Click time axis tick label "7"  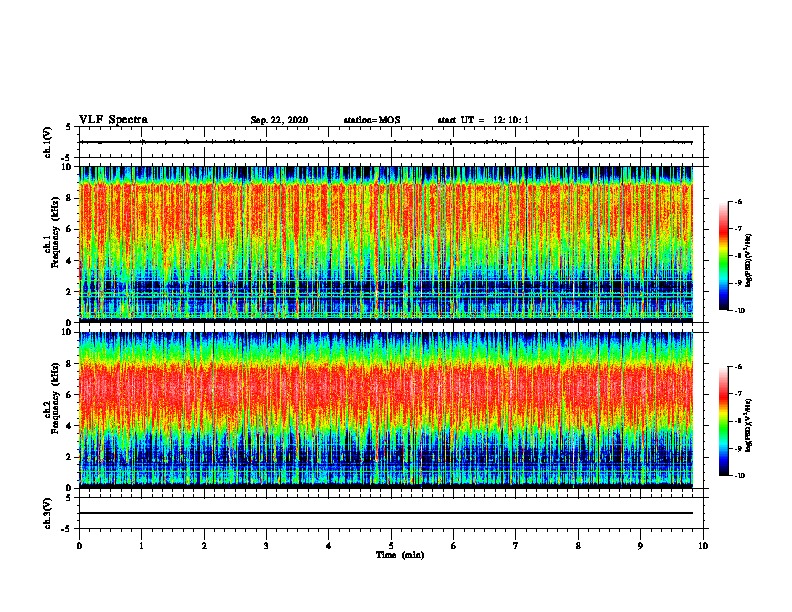(516, 546)
